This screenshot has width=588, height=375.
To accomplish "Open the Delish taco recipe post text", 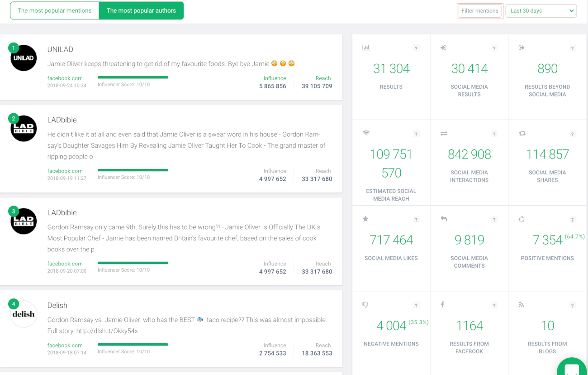I will click(187, 325).
